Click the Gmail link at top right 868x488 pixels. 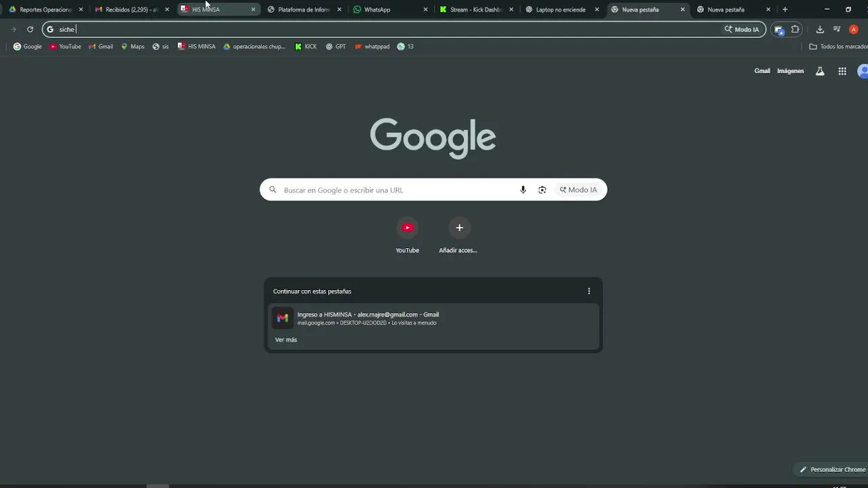click(762, 71)
